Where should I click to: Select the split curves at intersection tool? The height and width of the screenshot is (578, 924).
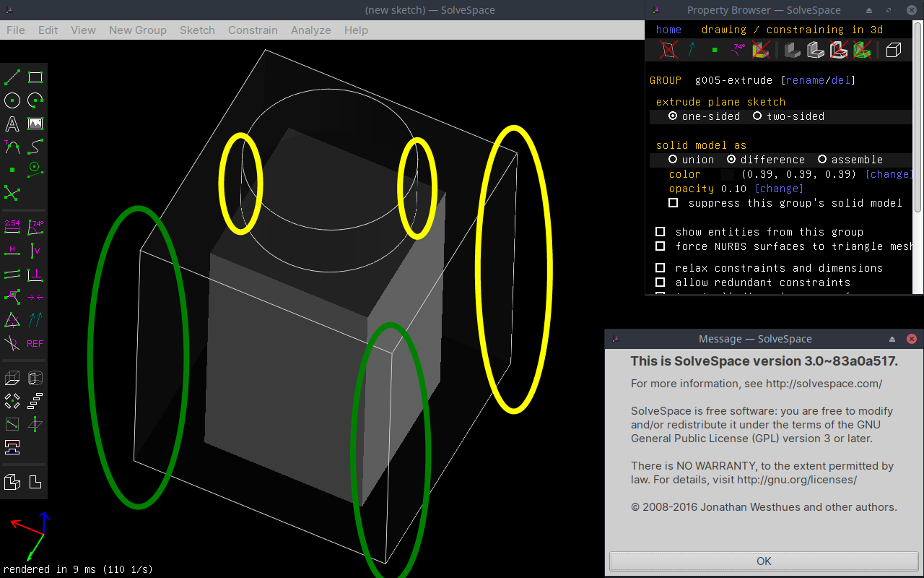[x=12, y=193]
